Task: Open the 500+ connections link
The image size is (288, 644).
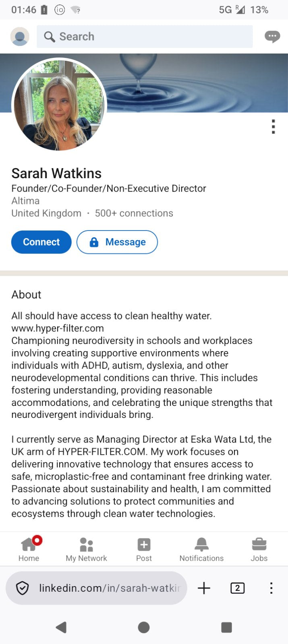Action: 134,213
